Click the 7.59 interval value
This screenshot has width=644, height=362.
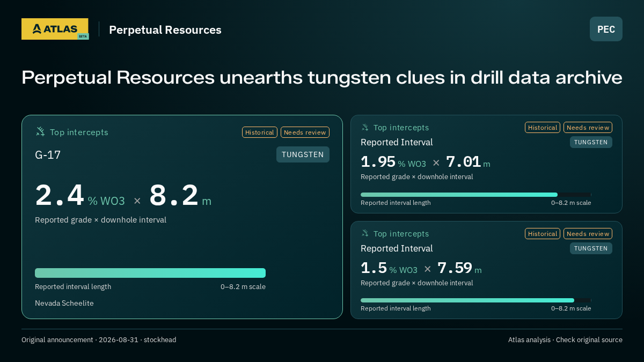pos(455,268)
